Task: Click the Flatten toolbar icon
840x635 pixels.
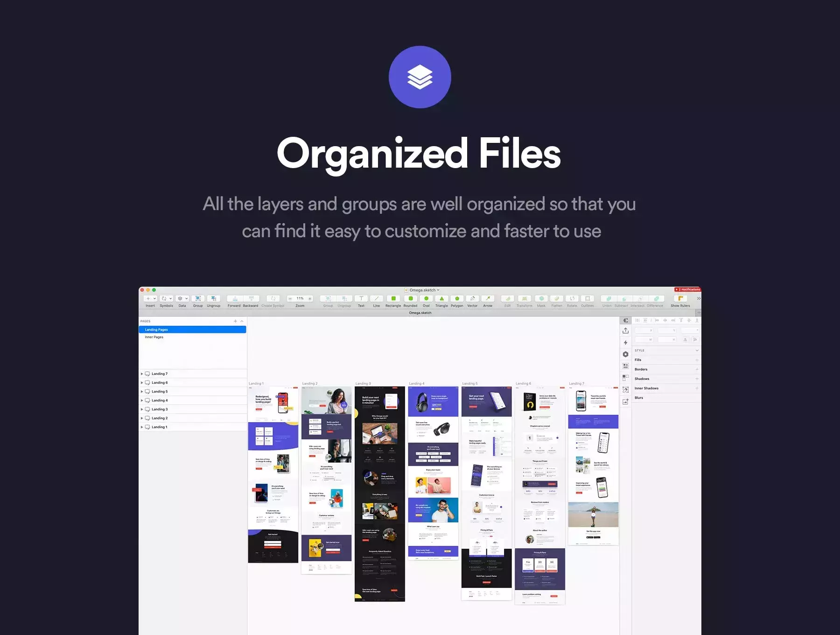Action: pyautogui.click(x=557, y=298)
